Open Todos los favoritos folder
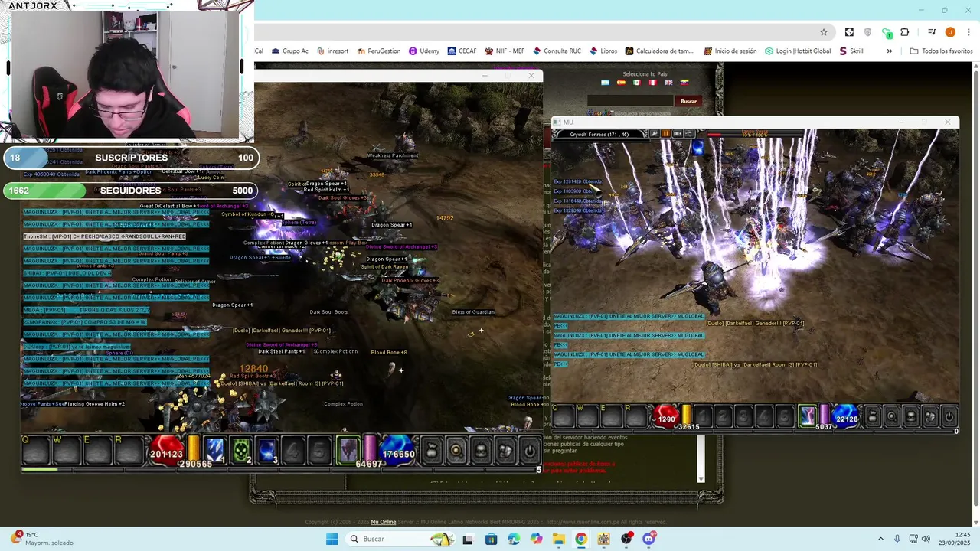Screen dimensions: 980x551 coord(941,51)
